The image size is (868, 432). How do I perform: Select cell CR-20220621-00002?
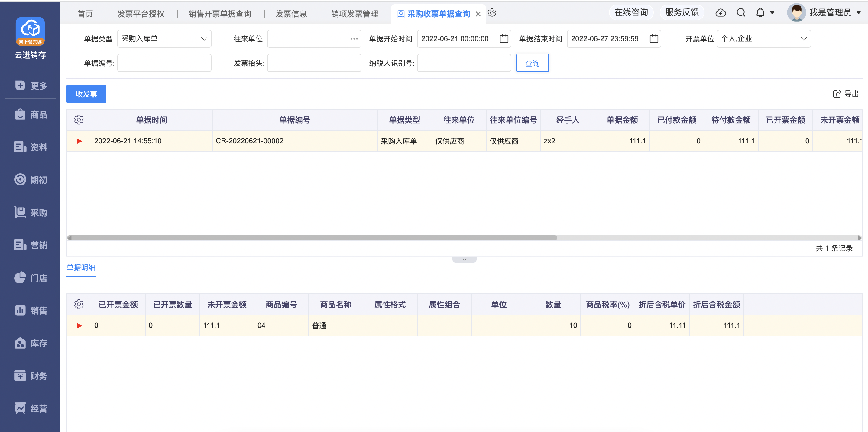pos(295,141)
